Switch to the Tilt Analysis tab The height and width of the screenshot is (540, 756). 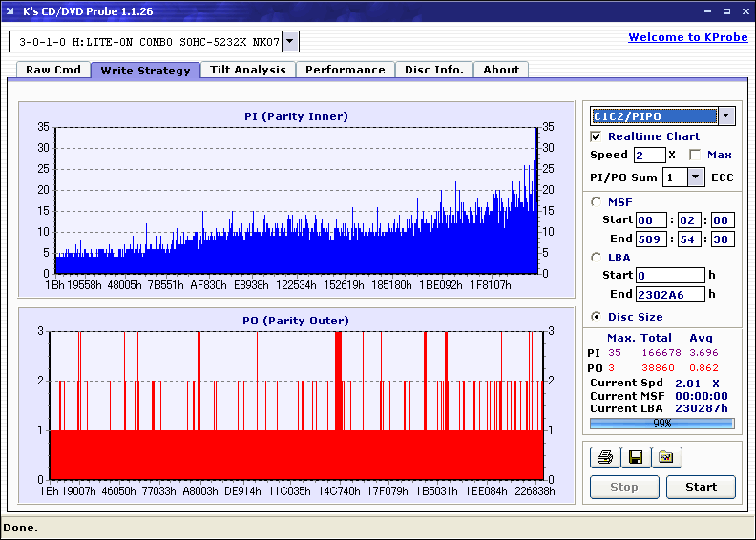[x=247, y=70]
